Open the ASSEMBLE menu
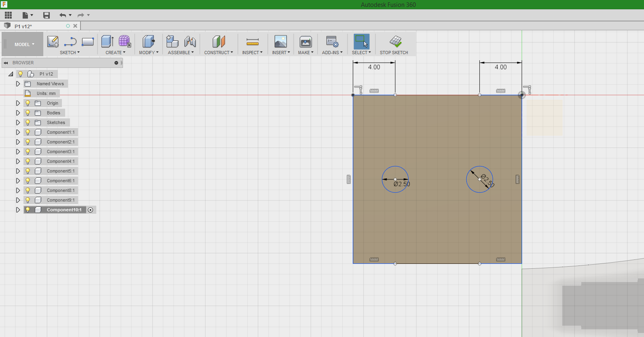 [x=181, y=53]
